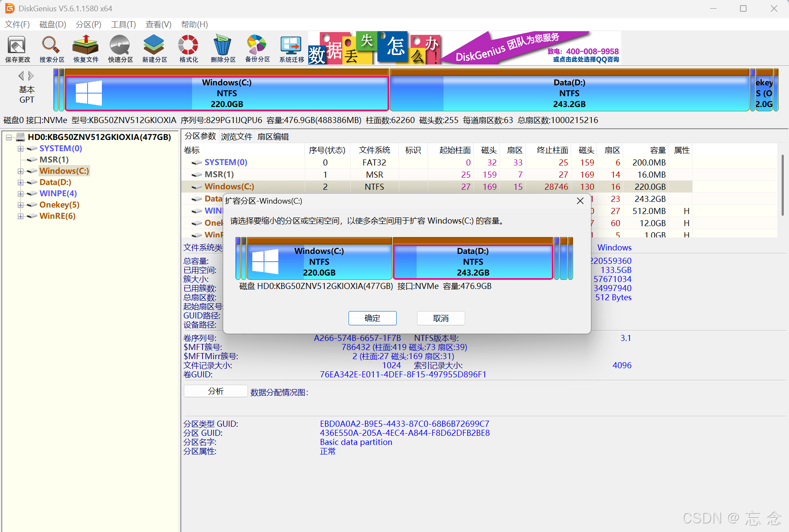Open the DiskGenius QQ consultation banner
This screenshot has width=789, height=532.
465,48
